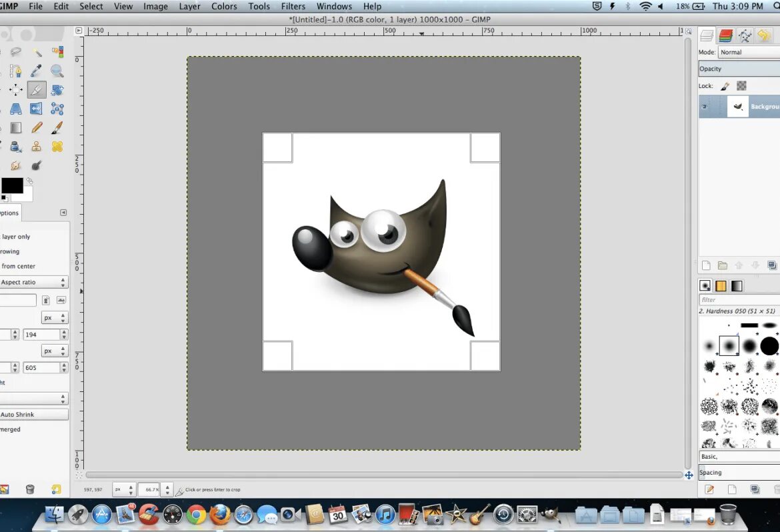Switch to the Channels tab

tap(726, 36)
